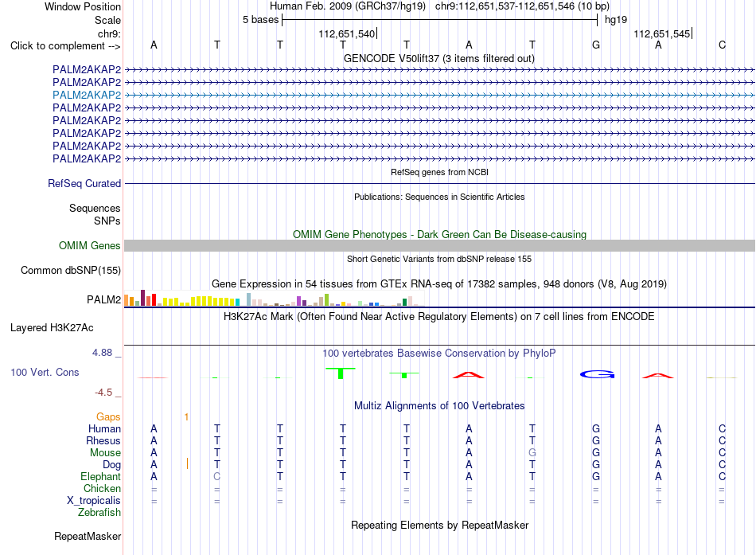The height and width of the screenshot is (555, 756).
Task: Open 'Multiz Alignments of 100 Vertebrates' title
Action: pos(439,406)
